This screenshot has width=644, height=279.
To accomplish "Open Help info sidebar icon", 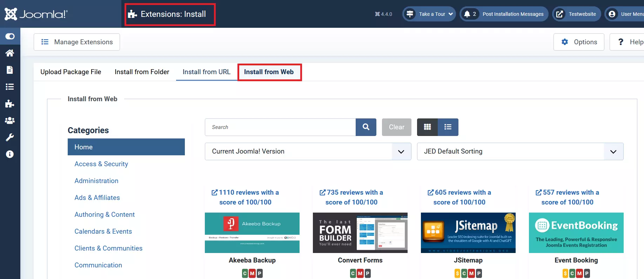I will 10,154.
